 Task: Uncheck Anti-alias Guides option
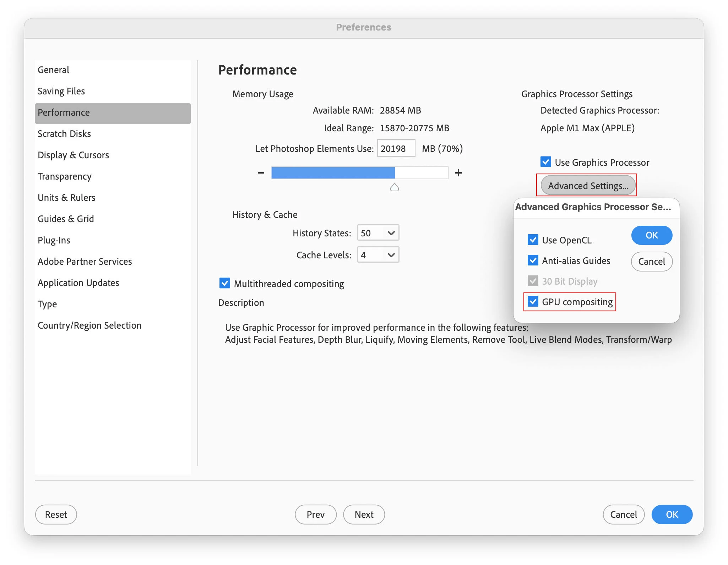tap(533, 260)
